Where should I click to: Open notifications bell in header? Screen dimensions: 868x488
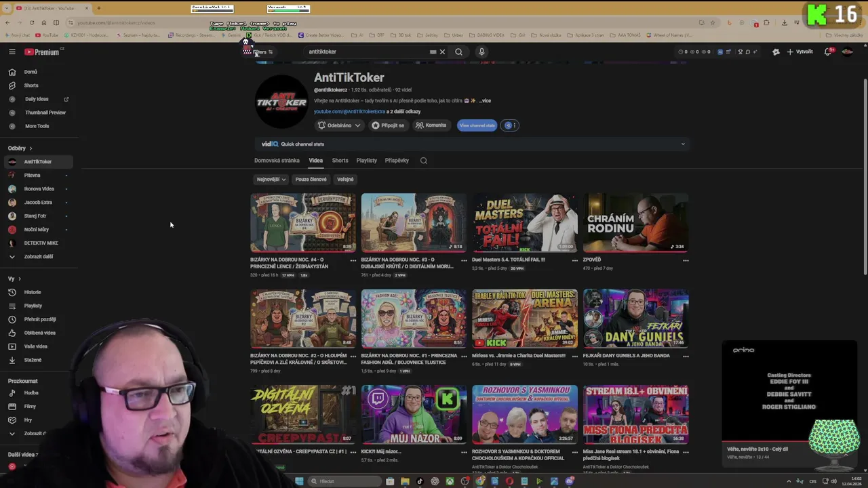coord(828,52)
